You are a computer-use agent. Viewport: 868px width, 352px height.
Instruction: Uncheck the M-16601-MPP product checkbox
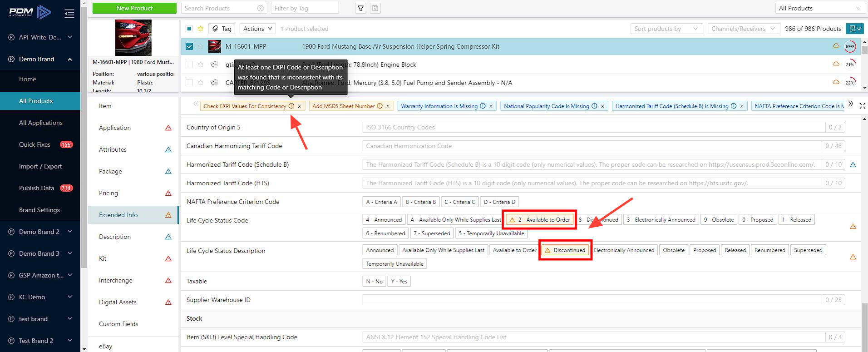[x=189, y=46]
